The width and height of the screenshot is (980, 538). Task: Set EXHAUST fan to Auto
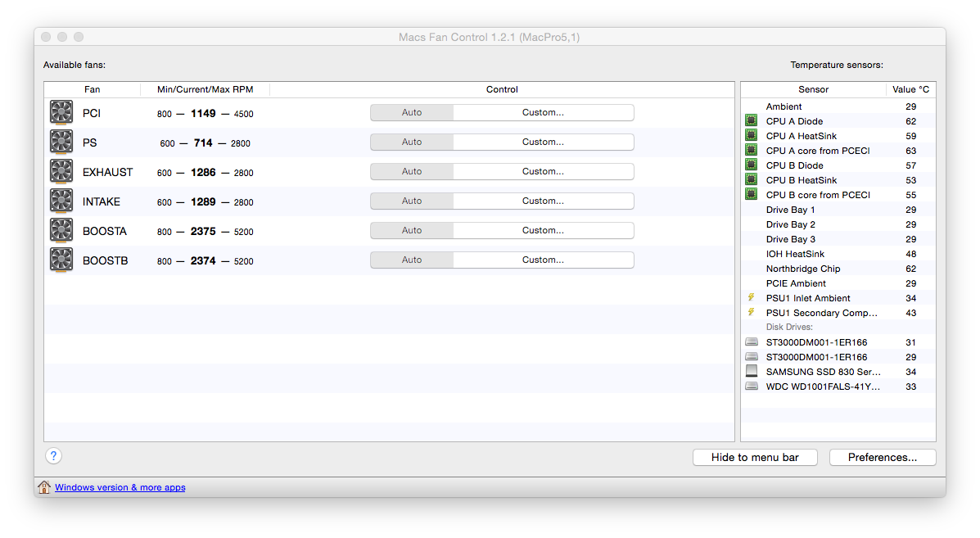pyautogui.click(x=412, y=171)
